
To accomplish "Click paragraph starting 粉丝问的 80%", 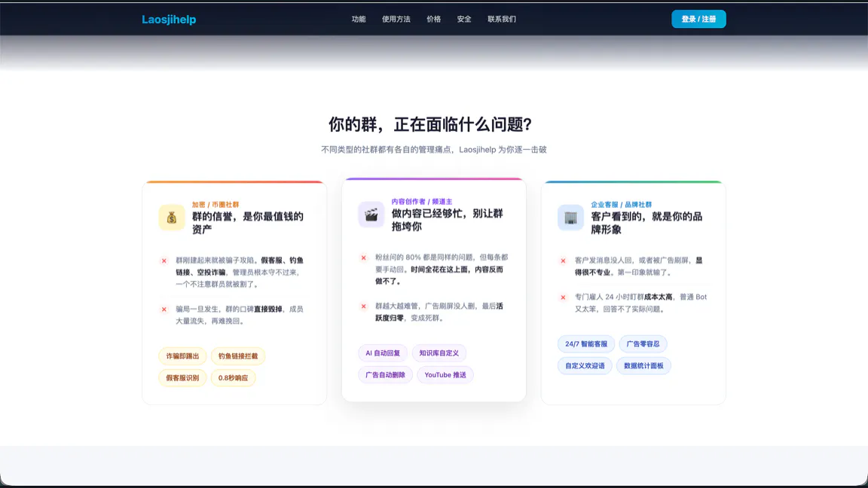I will (442, 270).
